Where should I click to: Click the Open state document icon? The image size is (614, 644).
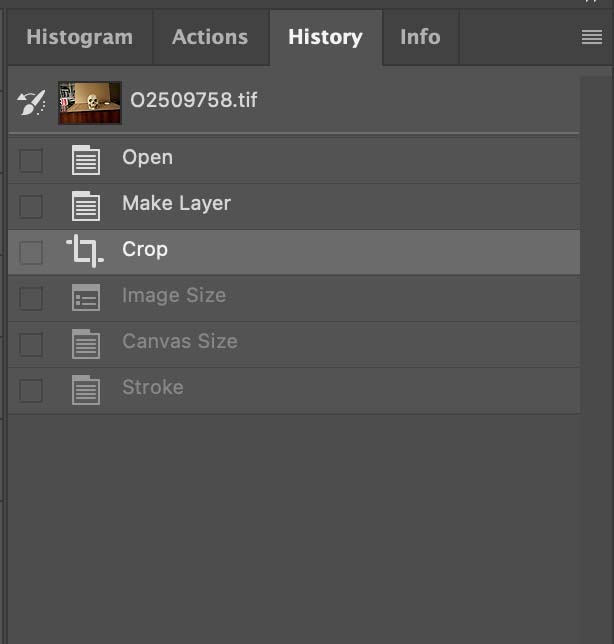tap(86, 159)
